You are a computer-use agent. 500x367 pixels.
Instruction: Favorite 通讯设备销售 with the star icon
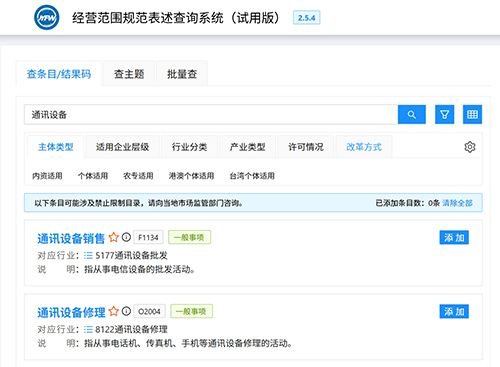coord(114,237)
